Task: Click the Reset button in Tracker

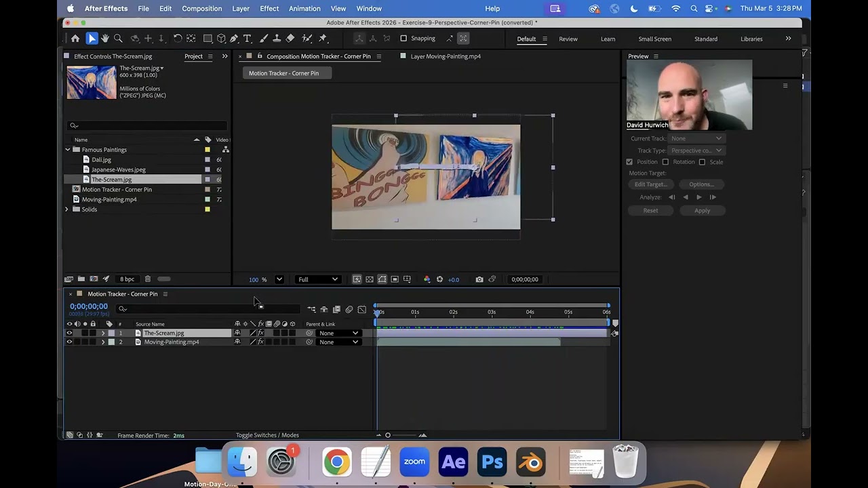Action: 650,211
